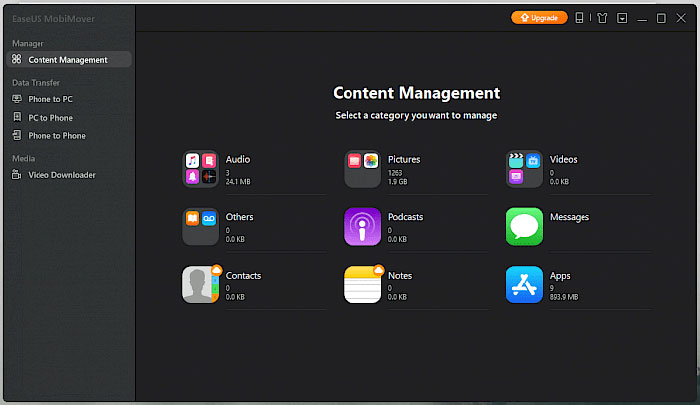The image size is (700, 405).
Task: Open the Podcasts purple icon
Action: tap(362, 226)
